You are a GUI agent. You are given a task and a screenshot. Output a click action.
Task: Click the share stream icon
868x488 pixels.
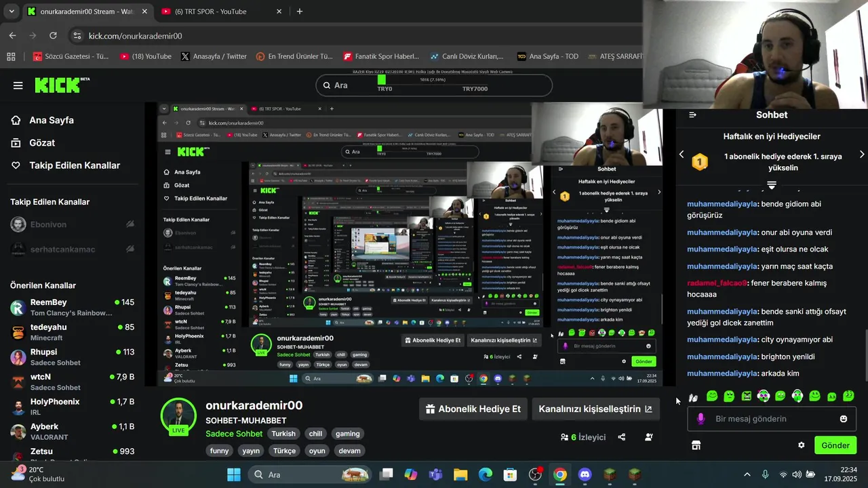tap(622, 437)
